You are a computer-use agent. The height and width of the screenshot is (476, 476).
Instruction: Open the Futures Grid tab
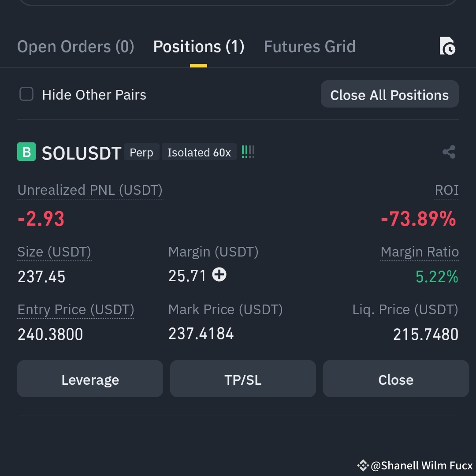click(309, 46)
